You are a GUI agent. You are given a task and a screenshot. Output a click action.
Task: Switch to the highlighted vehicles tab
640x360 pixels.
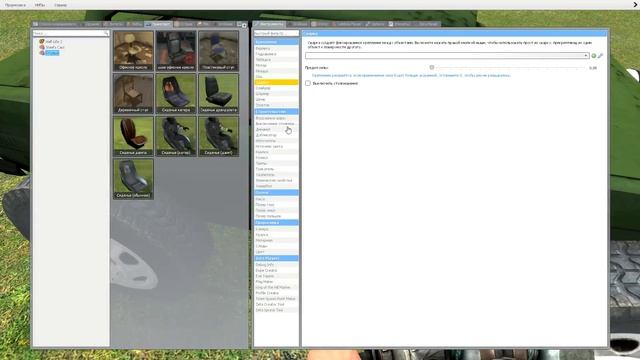coord(158,24)
